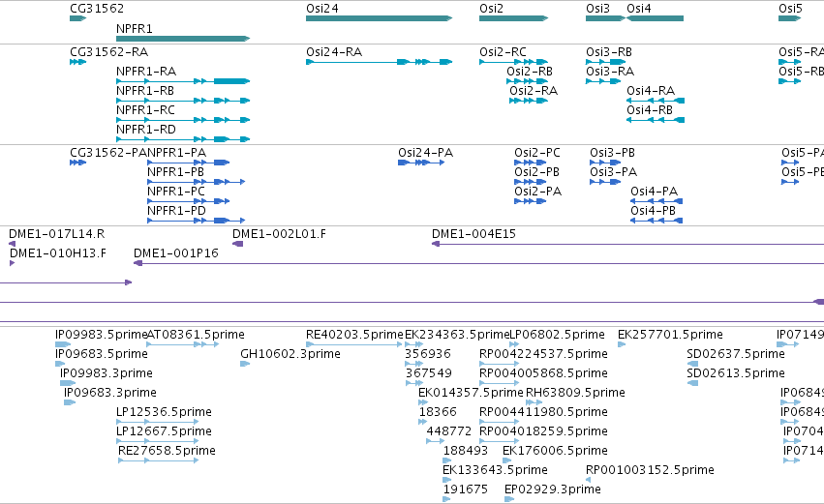Select clone DME1-001P16

(176, 253)
